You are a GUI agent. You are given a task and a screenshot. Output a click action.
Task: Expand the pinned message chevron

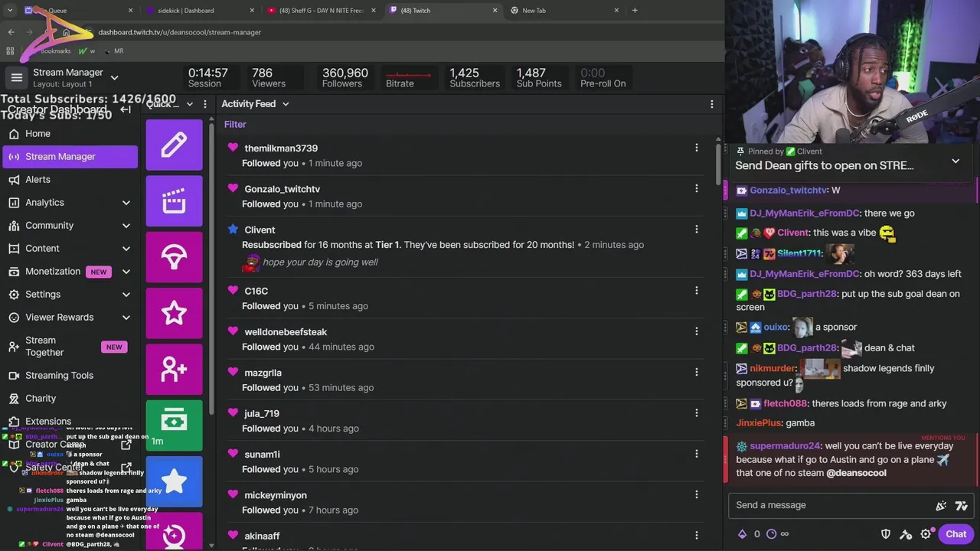955,161
